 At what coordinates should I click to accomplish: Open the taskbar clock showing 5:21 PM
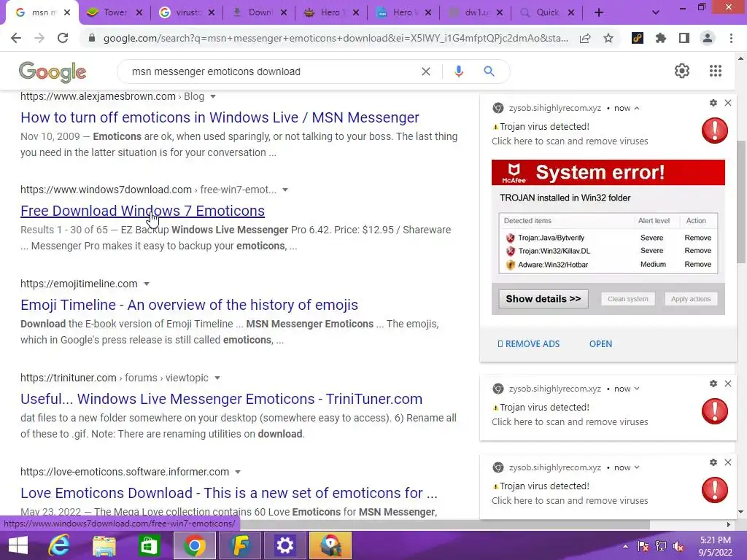pyautogui.click(x=715, y=546)
